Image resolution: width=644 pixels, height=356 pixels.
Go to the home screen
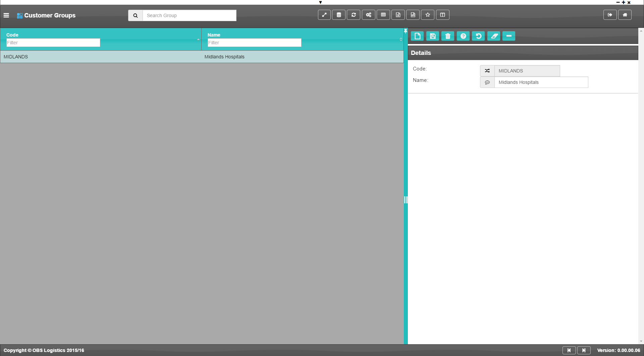625,15
